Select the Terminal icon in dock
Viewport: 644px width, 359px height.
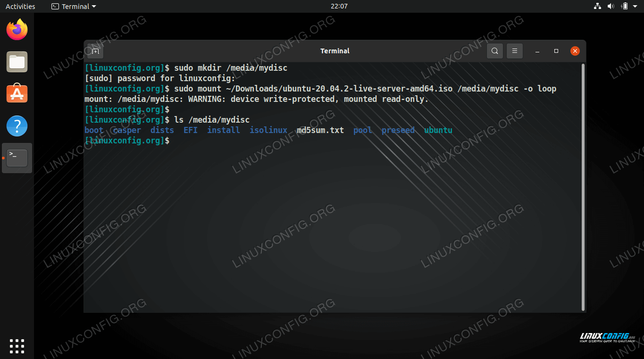17,158
